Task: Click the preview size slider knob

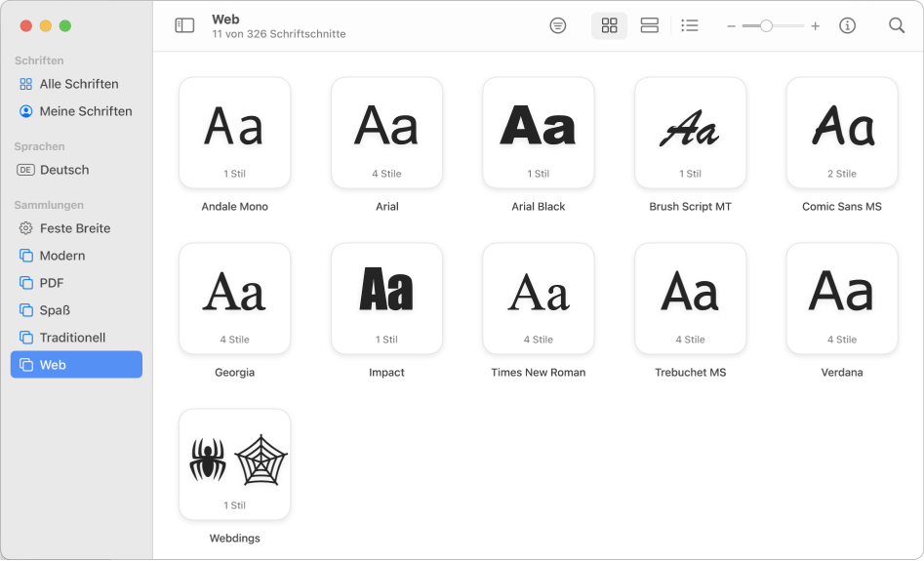Action: click(766, 26)
